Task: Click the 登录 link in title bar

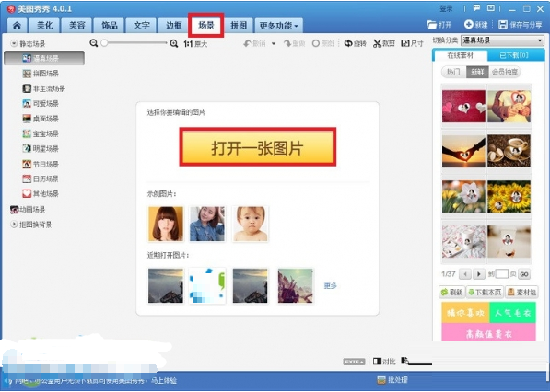Action: pos(446,9)
